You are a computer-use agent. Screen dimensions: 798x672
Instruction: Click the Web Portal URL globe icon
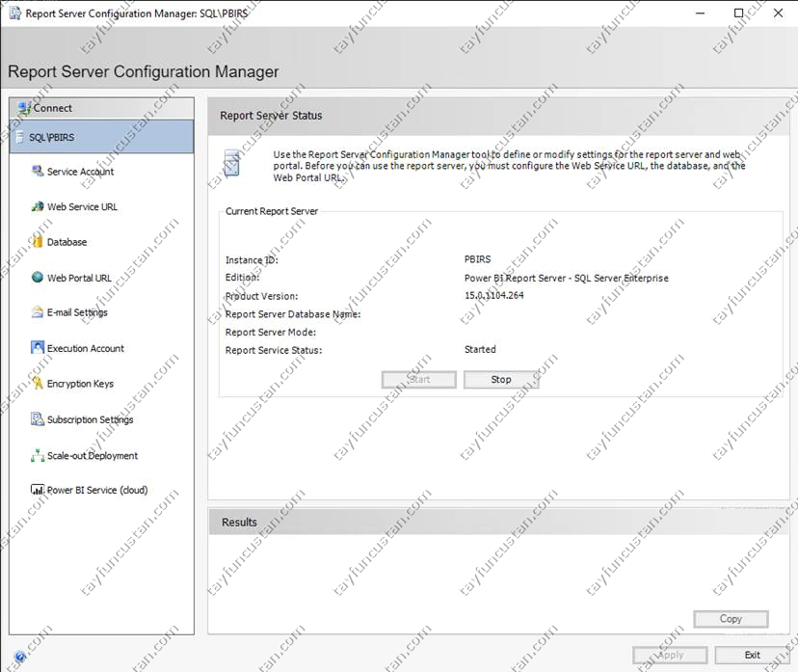(38, 278)
